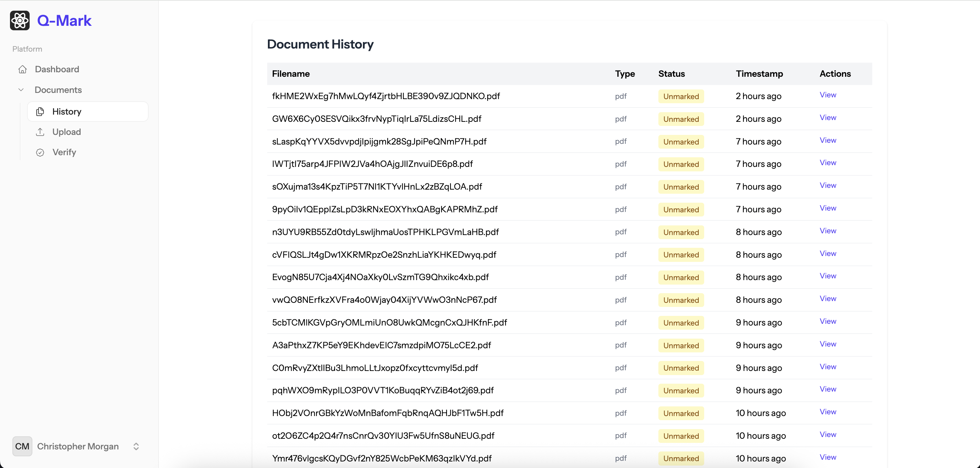The height and width of the screenshot is (468, 980).
Task: Click the Q-Mark brand title text
Action: coord(64,21)
